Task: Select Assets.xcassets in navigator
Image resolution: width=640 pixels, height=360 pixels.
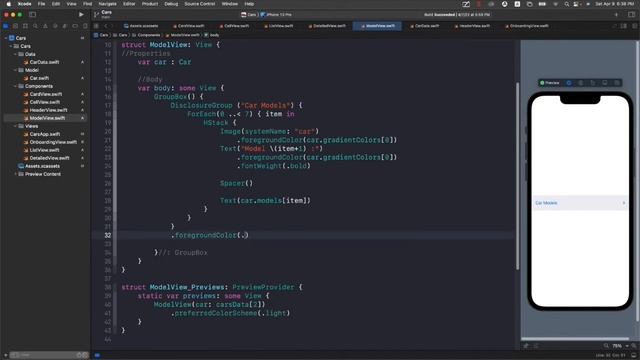Action: [42, 166]
